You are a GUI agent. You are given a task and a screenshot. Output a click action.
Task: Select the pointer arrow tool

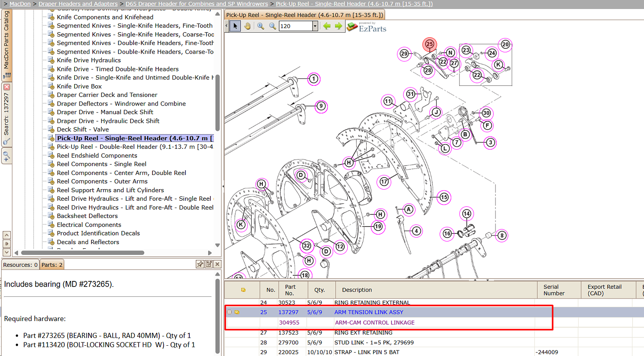tap(235, 26)
